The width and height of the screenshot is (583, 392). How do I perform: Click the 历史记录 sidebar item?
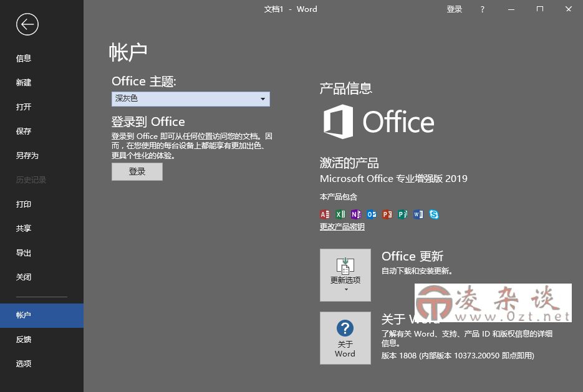click(x=42, y=180)
